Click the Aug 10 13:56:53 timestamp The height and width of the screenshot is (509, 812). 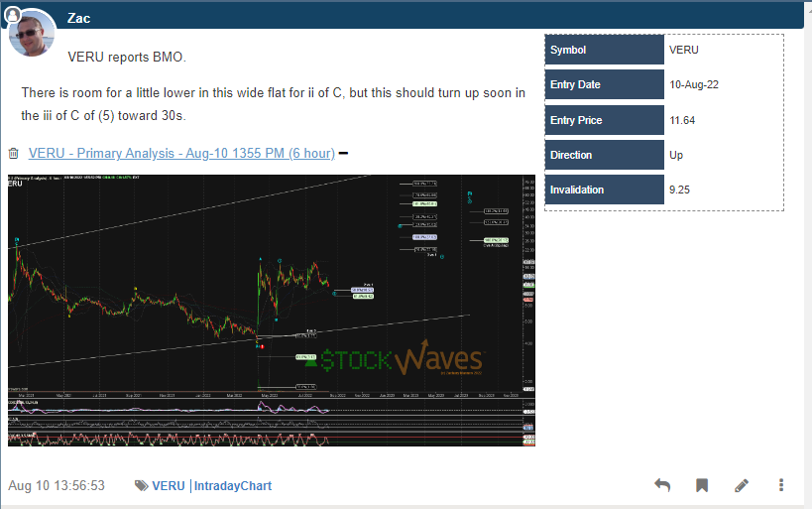click(57, 485)
